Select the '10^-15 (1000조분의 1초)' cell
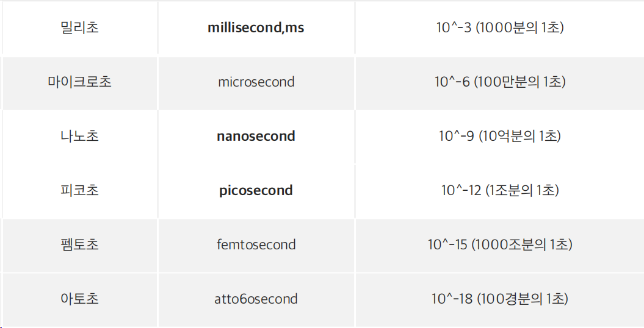Image resolution: width=644 pixels, height=328 pixels. (x=500, y=244)
